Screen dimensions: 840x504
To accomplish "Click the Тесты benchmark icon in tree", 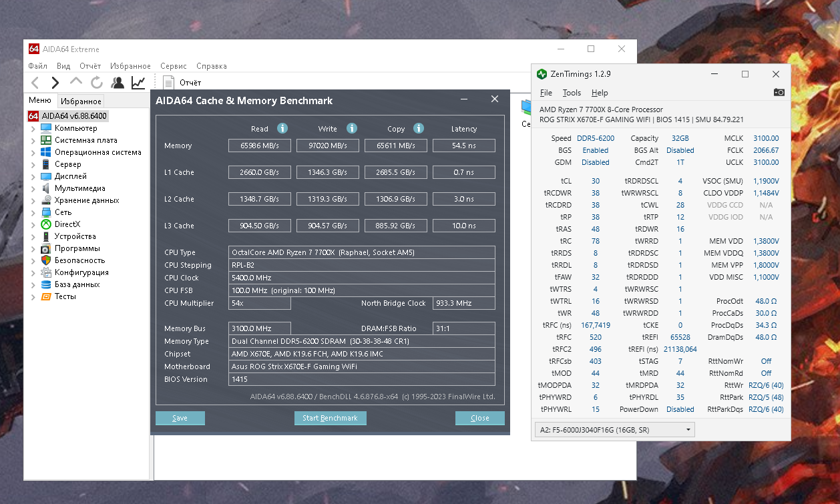I will 46,296.
